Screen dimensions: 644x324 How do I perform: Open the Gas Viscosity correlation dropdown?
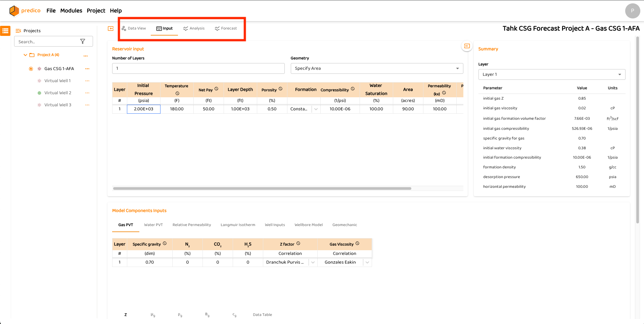coord(367,262)
